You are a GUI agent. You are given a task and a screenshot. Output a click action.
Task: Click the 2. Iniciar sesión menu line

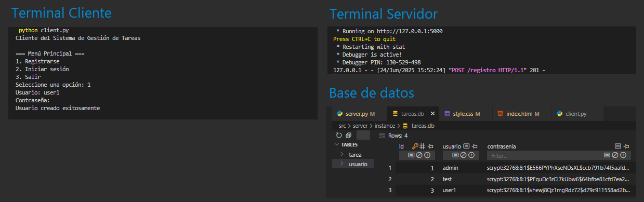[42, 69]
